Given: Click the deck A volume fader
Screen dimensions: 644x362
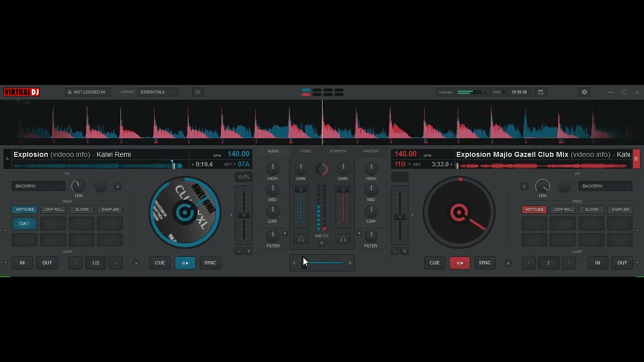Looking at the screenshot, I should click(301, 206).
